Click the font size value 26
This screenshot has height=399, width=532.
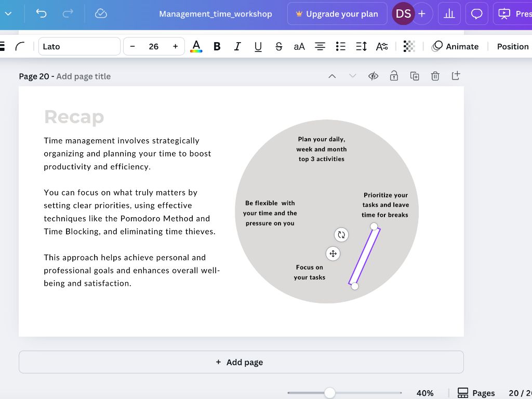pyautogui.click(x=154, y=46)
